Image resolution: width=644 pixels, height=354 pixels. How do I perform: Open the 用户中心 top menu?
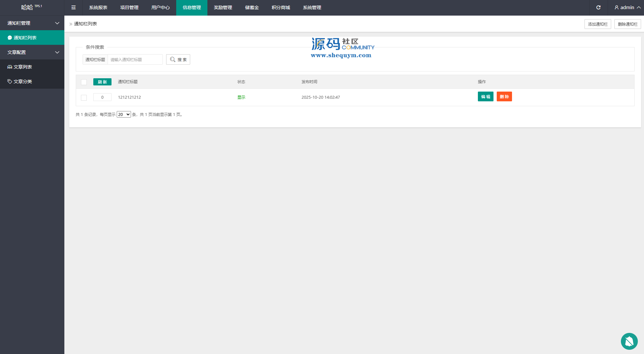(x=160, y=7)
